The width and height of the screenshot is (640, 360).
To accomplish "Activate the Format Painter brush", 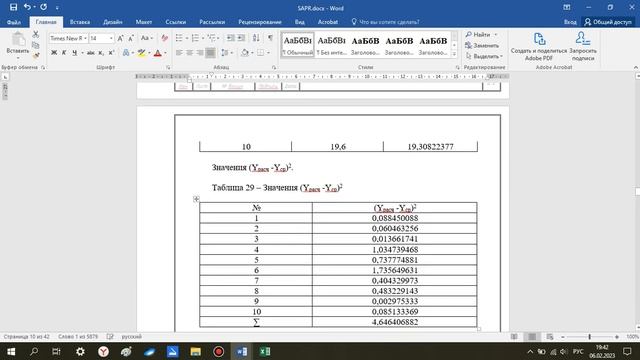I will (36, 55).
